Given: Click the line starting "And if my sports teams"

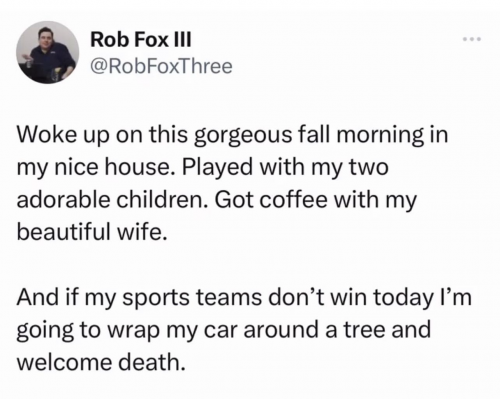Looking at the screenshot, I should 244,298.
